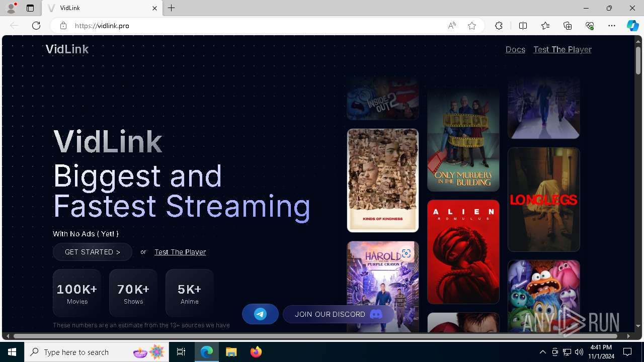Click the horizontal scrollbar thumb
Viewport: 644px width, 362px height.
315,336
